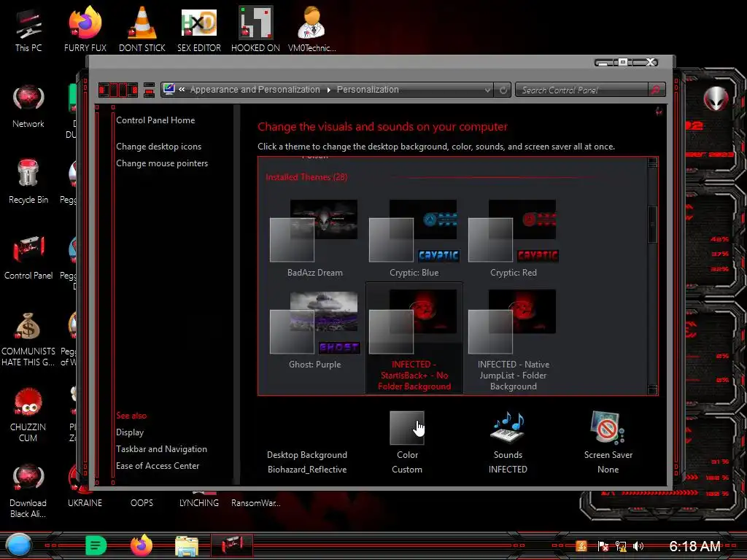Viewport: 747px width, 560px height.
Task: Click the refresh button in address bar
Action: (x=503, y=90)
